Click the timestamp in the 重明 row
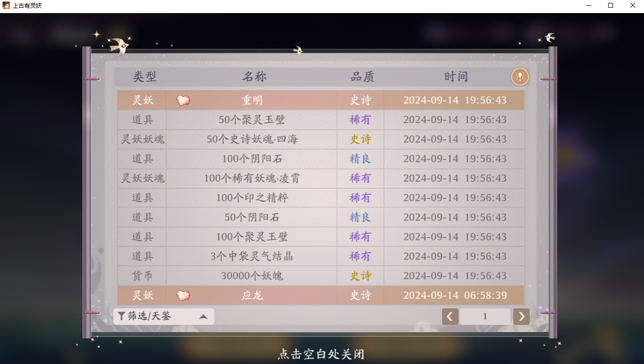The height and width of the screenshot is (364, 644). [x=455, y=100]
